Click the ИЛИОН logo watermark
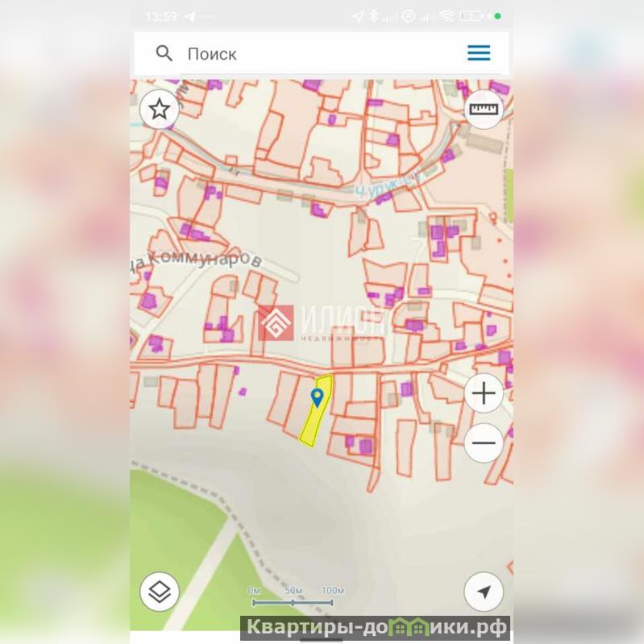Viewport: 644px width, 644px height. click(322, 324)
